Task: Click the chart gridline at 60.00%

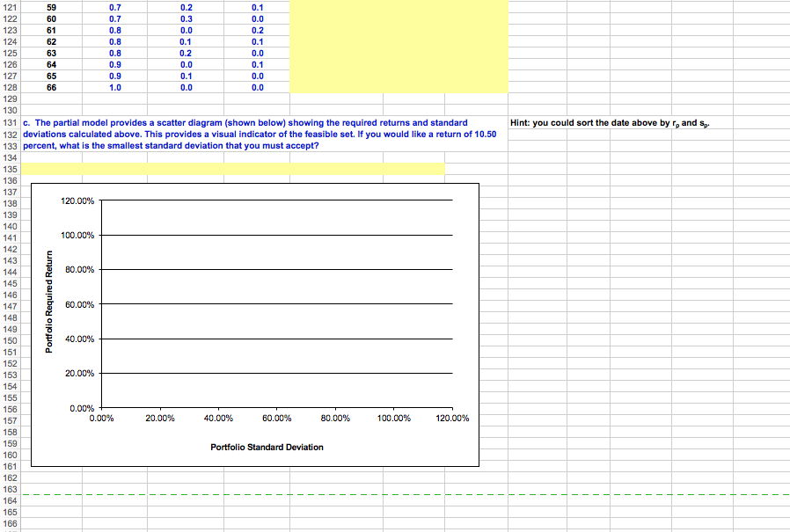Action: coord(264,304)
